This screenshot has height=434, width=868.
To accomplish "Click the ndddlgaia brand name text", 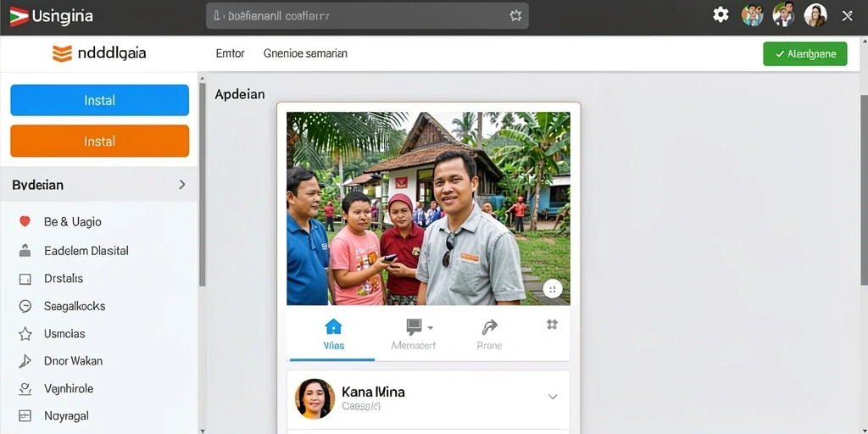I will [x=113, y=53].
